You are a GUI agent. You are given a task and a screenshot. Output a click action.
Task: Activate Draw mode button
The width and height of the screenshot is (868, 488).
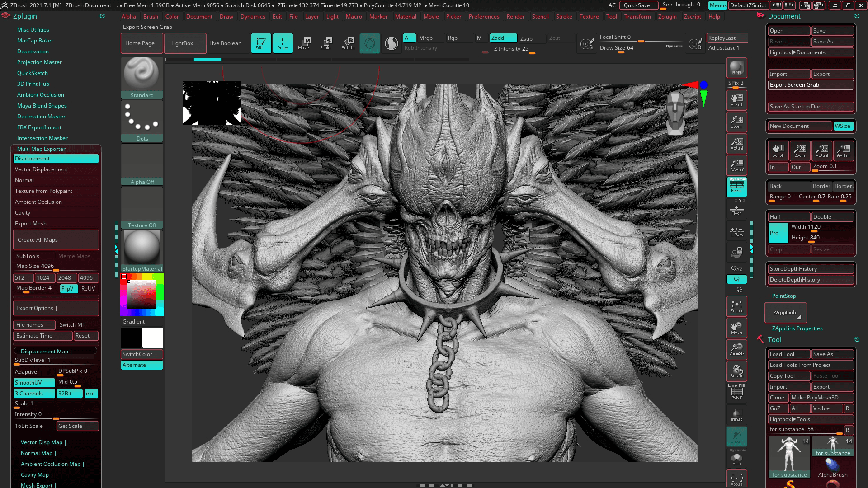(283, 43)
